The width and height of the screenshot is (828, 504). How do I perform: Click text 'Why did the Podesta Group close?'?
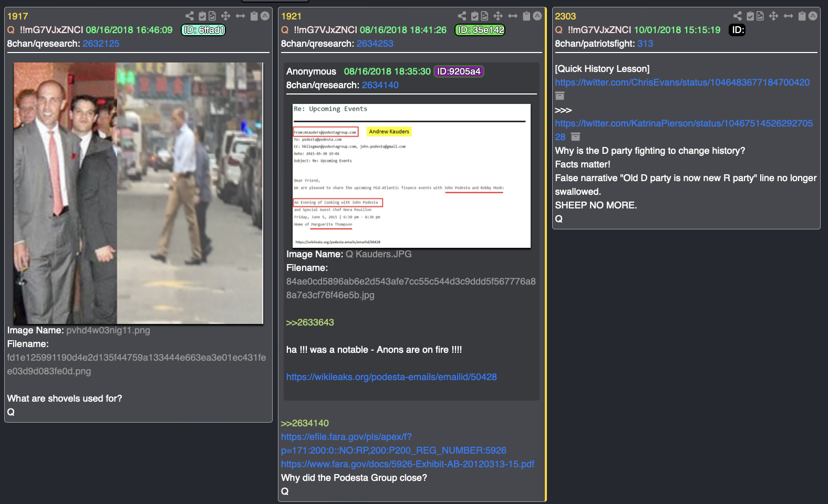[x=354, y=478]
